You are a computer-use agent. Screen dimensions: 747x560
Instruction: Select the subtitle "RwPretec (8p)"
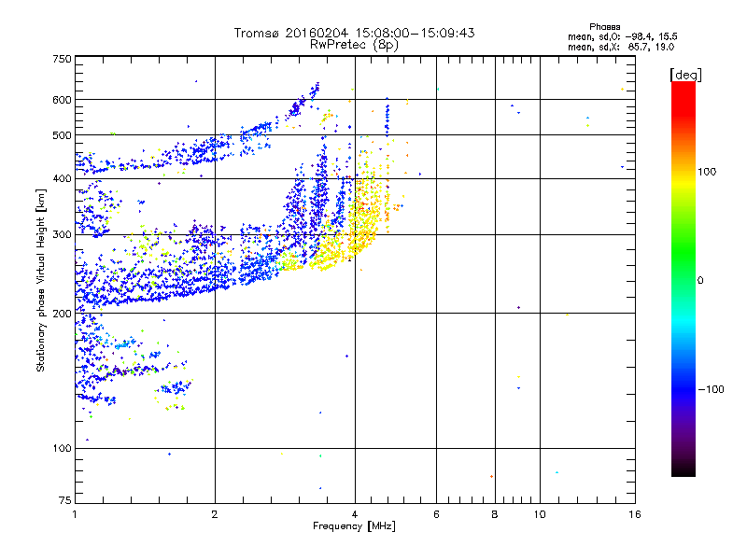point(355,45)
